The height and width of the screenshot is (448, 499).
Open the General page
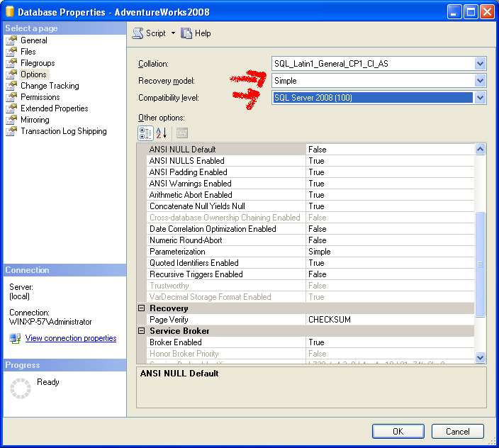[x=34, y=40]
